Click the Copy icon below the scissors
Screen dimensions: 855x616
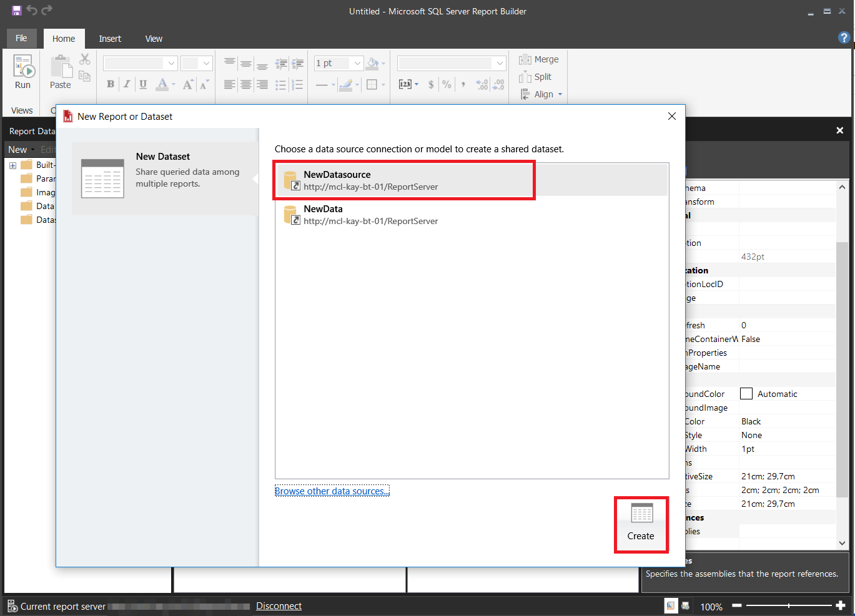(85, 76)
